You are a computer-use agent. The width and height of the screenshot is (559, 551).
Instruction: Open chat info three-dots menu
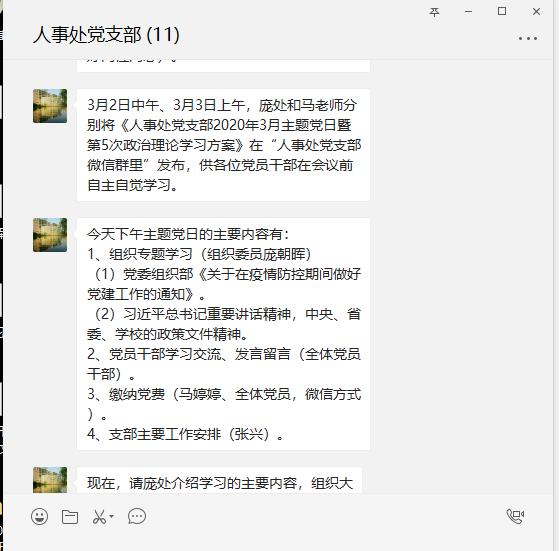click(528, 38)
